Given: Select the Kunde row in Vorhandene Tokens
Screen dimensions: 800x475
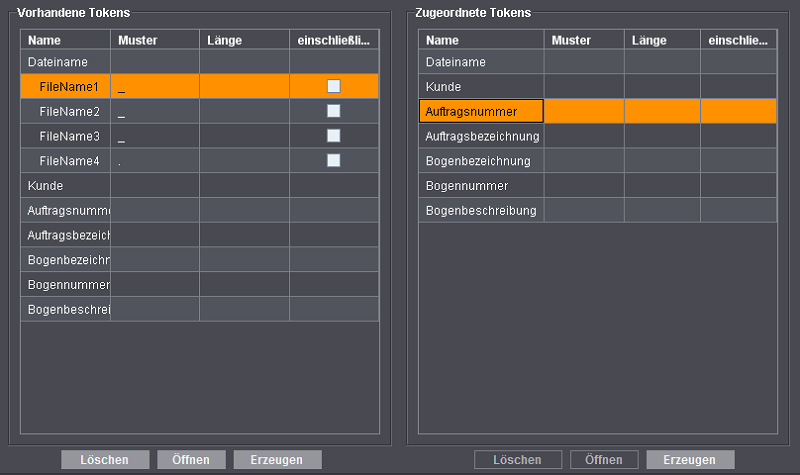Looking at the screenshot, I should (46, 185).
